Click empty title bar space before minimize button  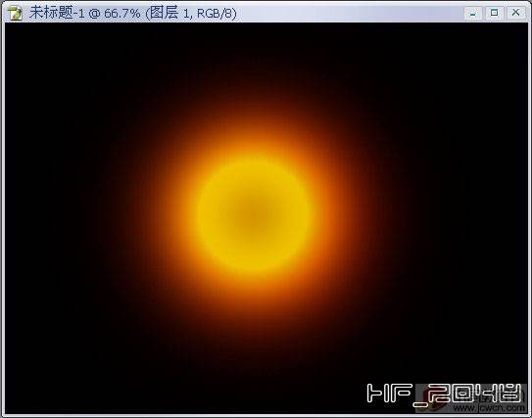pos(350,14)
